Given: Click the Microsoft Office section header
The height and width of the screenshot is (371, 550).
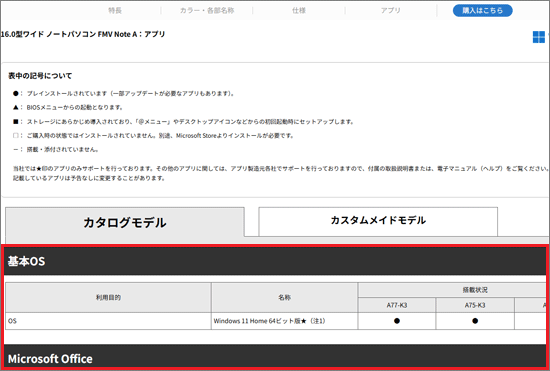Looking at the screenshot, I should [x=275, y=356].
